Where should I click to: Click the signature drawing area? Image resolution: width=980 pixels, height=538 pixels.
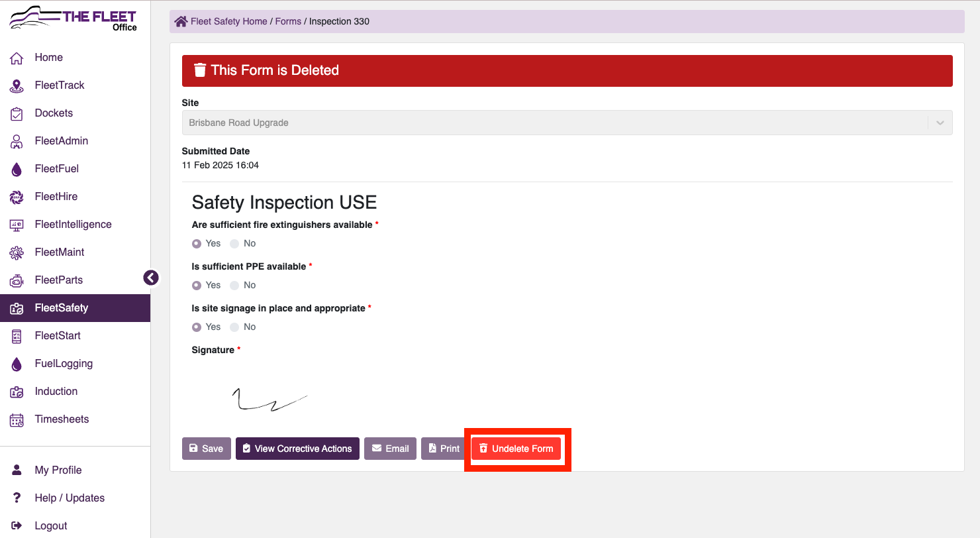(270, 400)
